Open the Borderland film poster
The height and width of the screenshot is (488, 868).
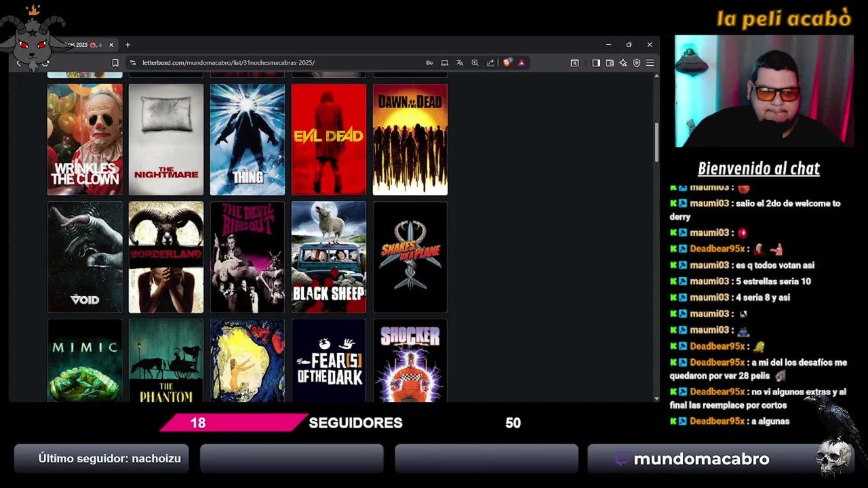coord(166,258)
